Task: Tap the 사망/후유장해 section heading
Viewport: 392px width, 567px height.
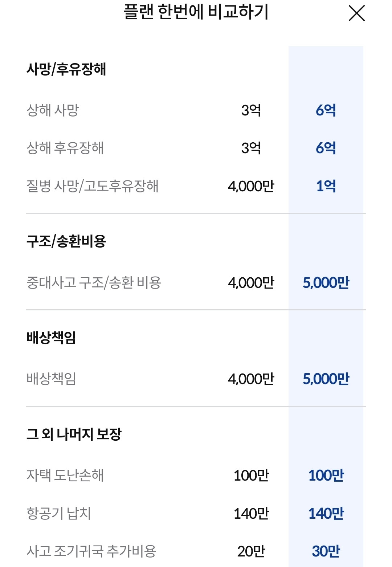Action: tap(66, 69)
